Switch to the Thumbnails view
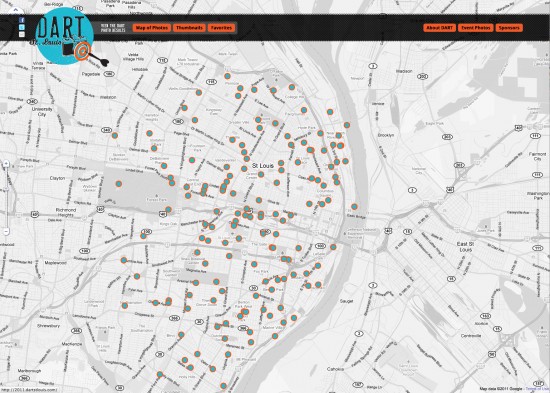 click(189, 28)
